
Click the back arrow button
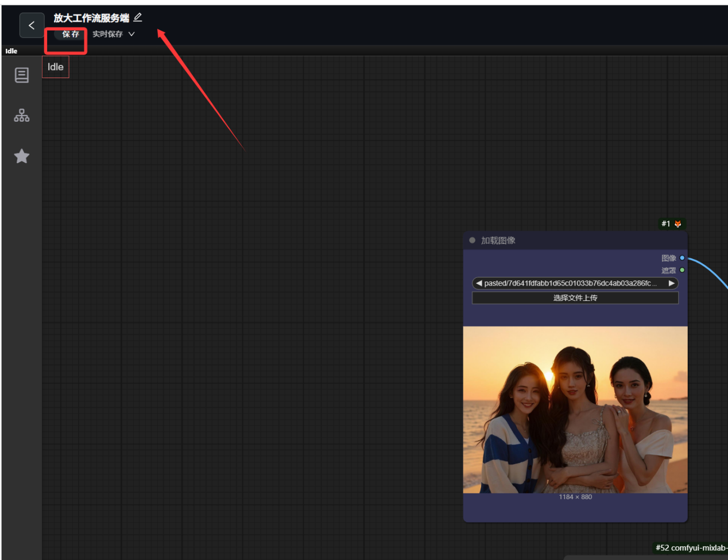coord(32,25)
